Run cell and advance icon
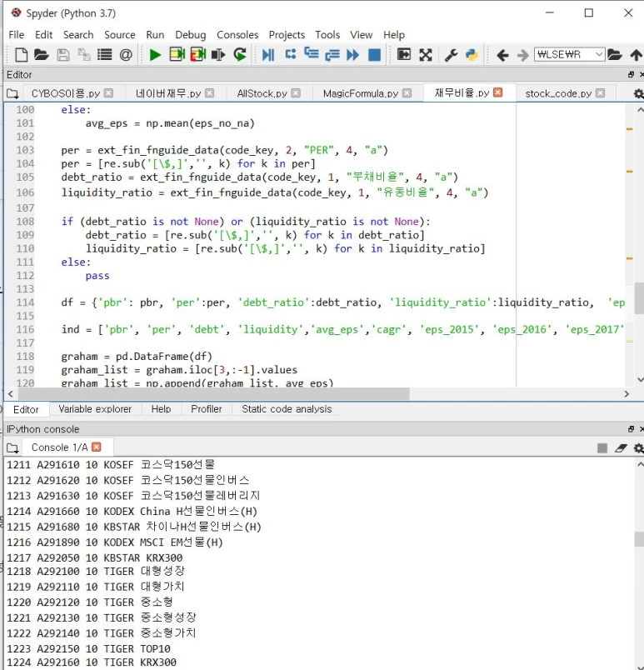 point(198,55)
